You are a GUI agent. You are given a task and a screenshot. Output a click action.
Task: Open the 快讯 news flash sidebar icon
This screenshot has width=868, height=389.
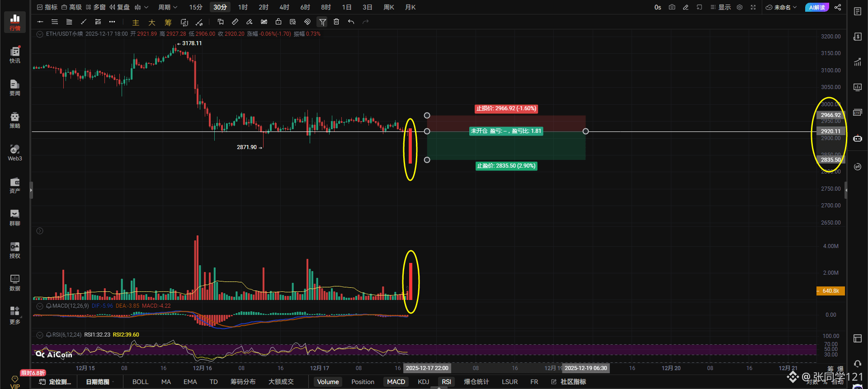coord(15,55)
